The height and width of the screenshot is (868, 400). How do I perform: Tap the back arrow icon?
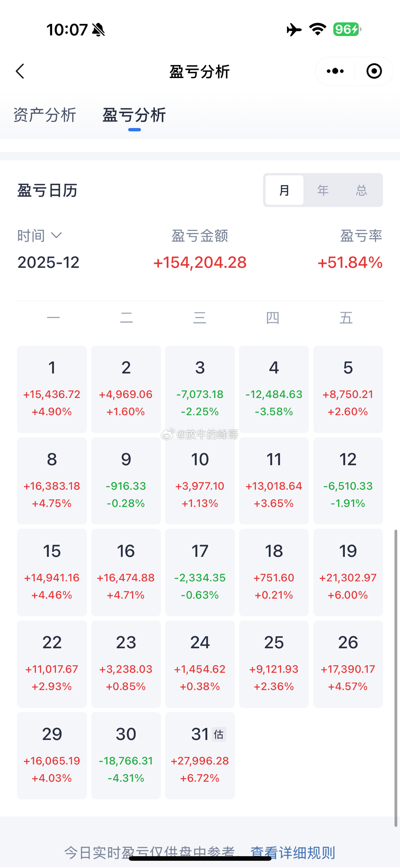(x=20, y=71)
